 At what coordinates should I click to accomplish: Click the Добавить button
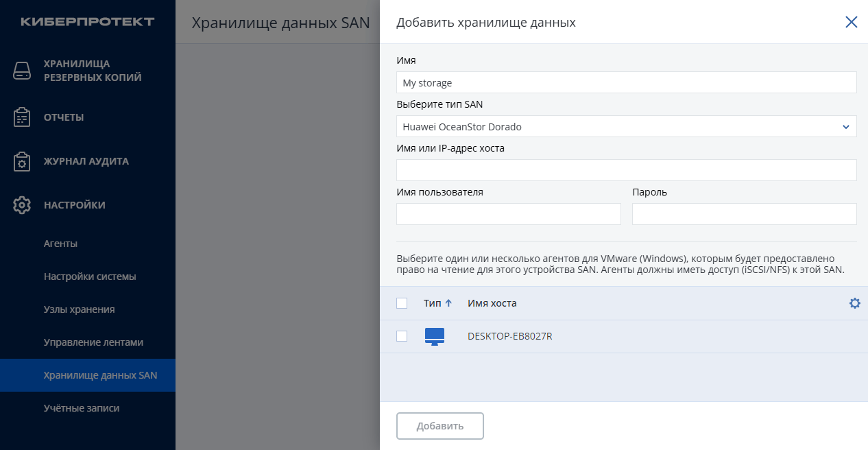coord(440,426)
